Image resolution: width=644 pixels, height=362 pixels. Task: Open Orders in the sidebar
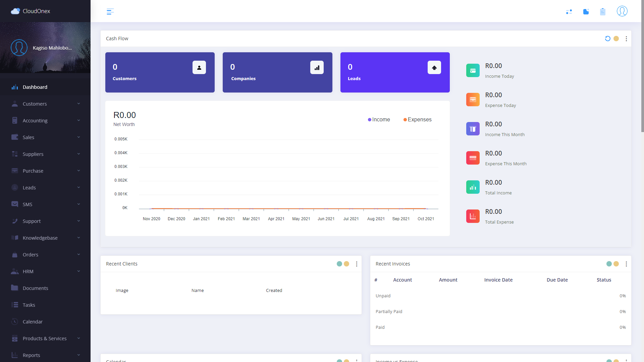click(45, 255)
